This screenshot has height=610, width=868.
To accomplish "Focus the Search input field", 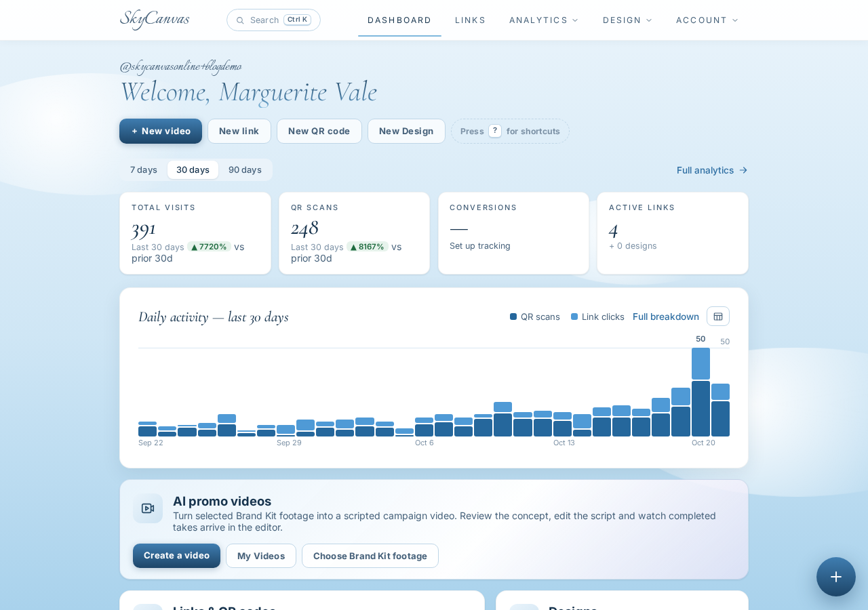I will click(x=273, y=20).
